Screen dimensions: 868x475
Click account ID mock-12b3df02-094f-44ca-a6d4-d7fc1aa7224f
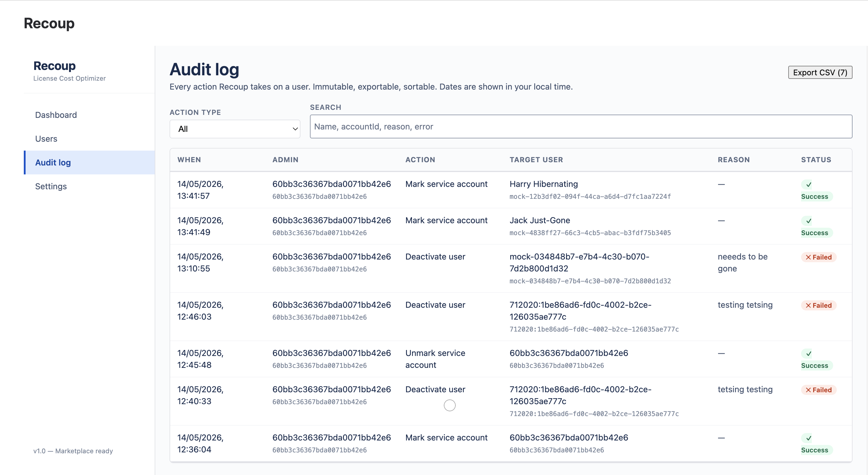point(590,196)
